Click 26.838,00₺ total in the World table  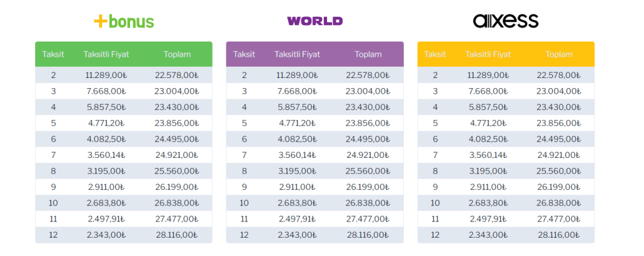tap(368, 203)
